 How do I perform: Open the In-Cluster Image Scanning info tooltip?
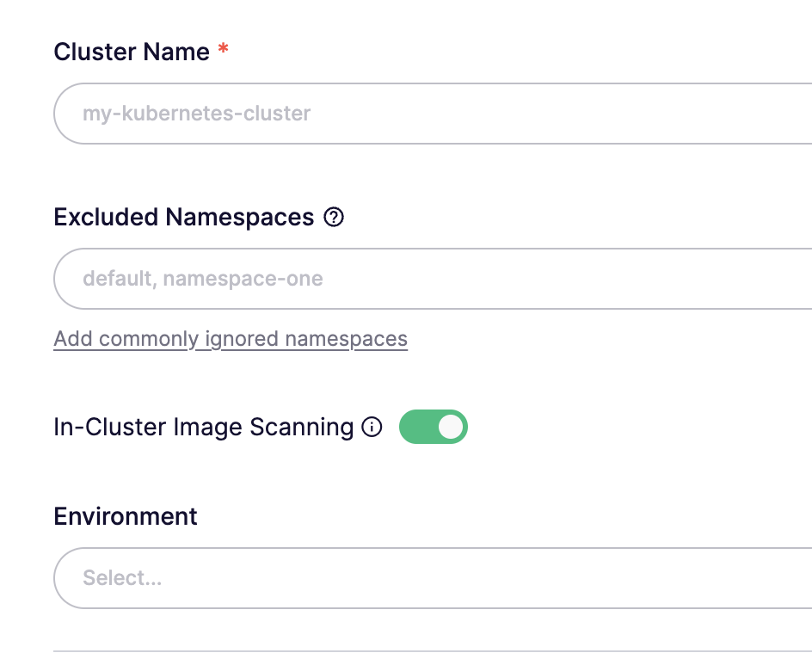pyautogui.click(x=372, y=427)
